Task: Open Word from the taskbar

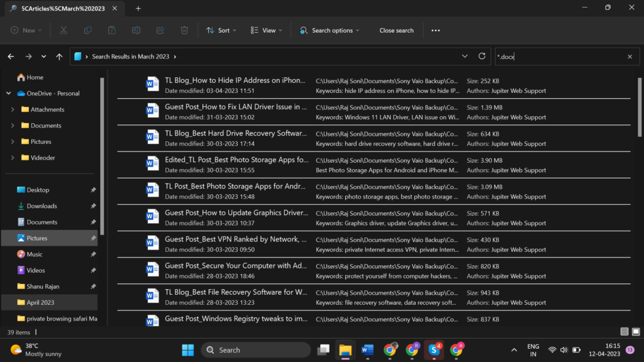Action: 367,350
